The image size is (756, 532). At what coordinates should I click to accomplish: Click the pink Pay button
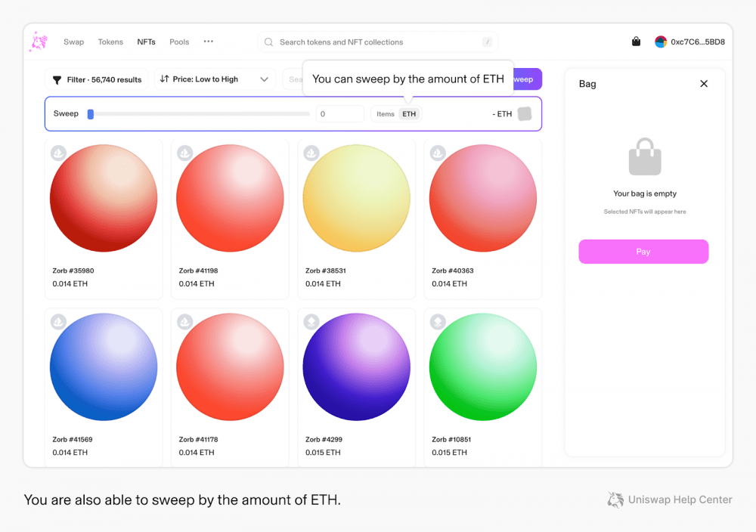click(643, 252)
